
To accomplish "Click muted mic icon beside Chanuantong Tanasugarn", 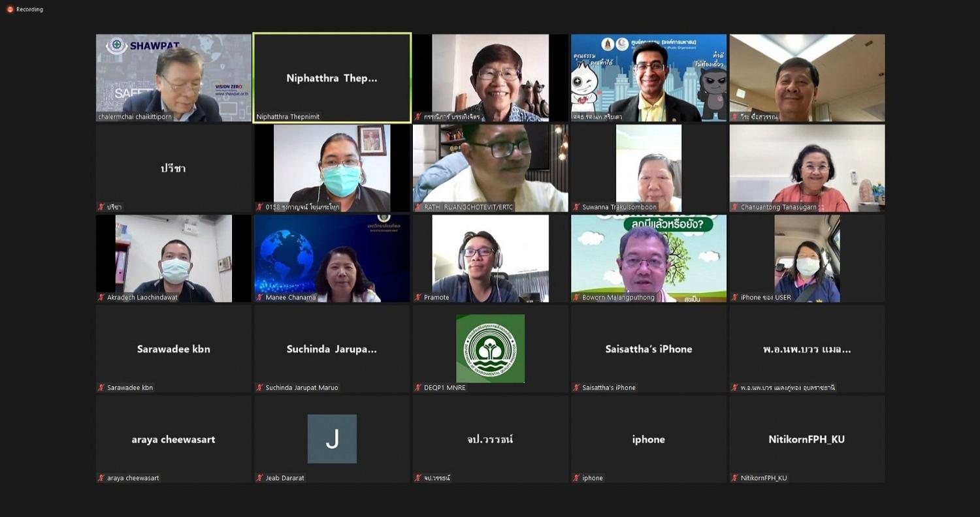I will (x=734, y=207).
